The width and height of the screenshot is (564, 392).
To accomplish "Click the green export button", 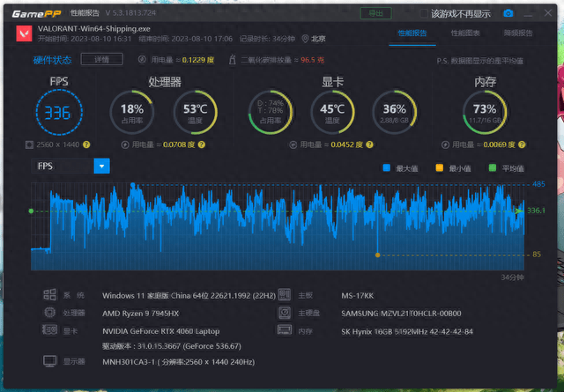I will (x=376, y=14).
